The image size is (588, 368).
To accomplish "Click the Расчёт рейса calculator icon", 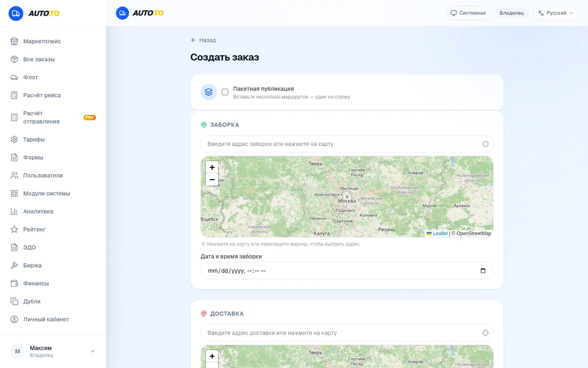I will pyautogui.click(x=14, y=95).
